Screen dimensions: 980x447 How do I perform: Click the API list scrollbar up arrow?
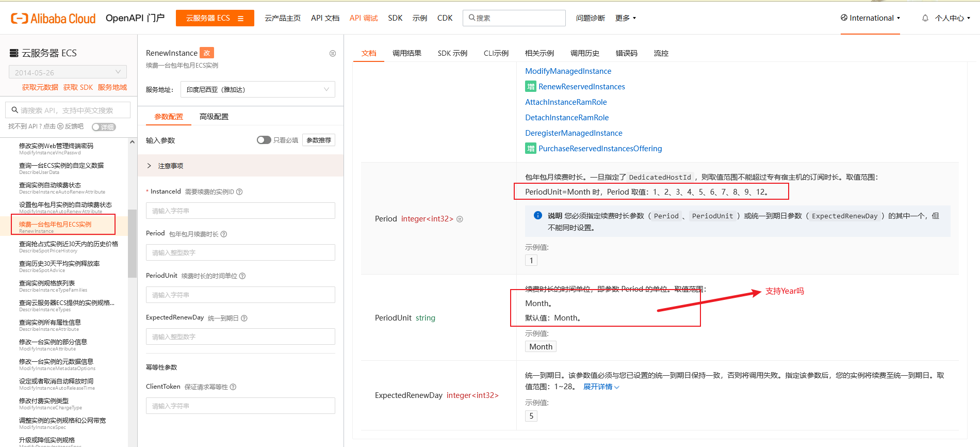133,142
